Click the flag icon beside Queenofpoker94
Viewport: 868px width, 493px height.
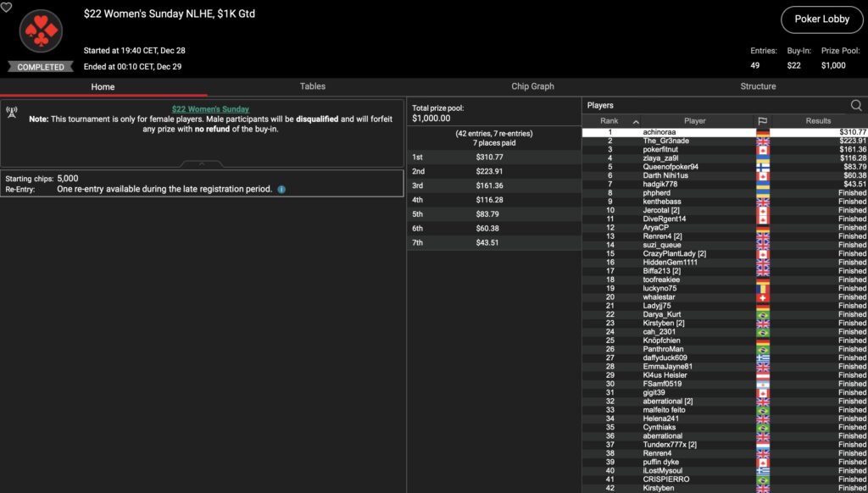coord(762,167)
